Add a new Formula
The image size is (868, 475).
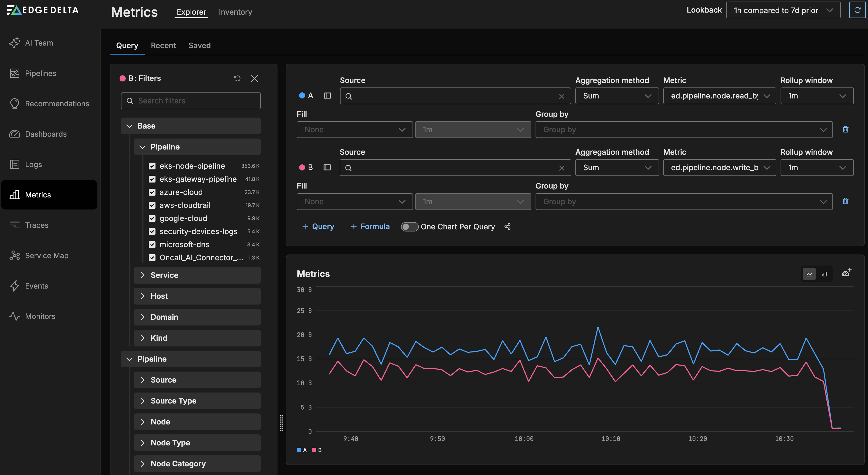(370, 227)
